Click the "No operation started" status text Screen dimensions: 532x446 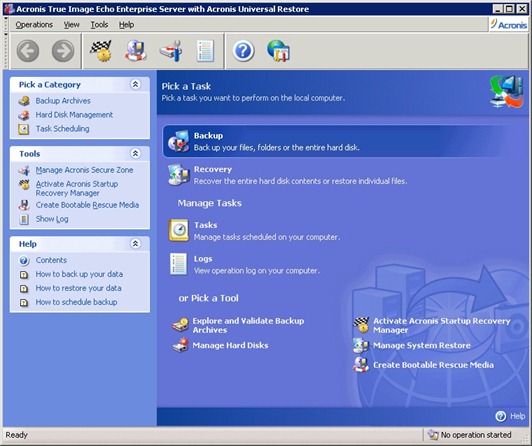[476, 435]
